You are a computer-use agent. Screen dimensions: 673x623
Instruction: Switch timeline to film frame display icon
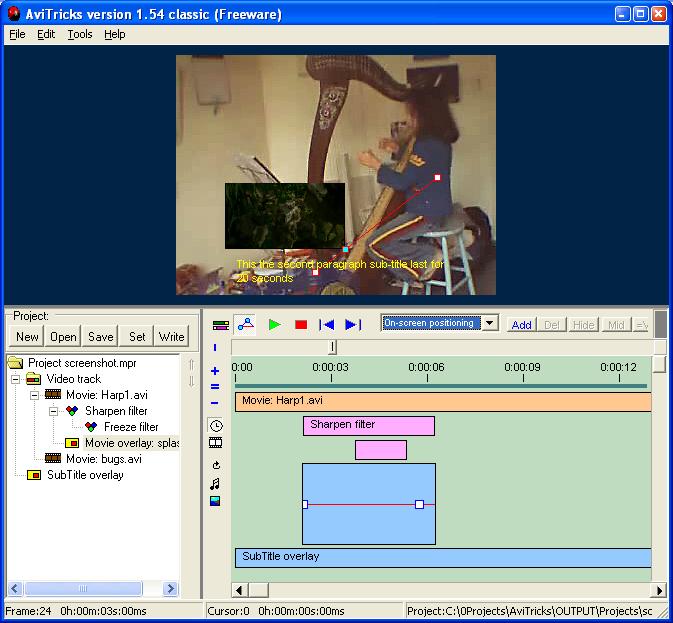[215, 442]
